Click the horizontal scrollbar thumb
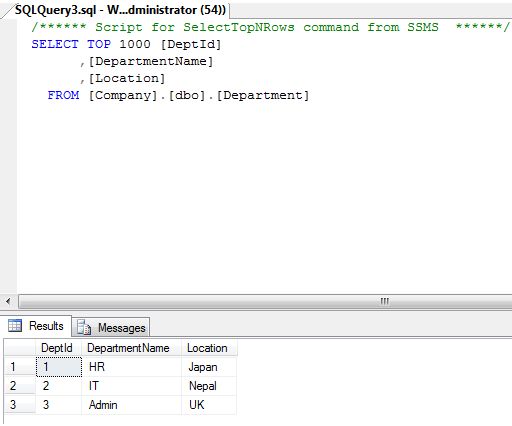Screen dimensions: 512x426 (265, 301)
